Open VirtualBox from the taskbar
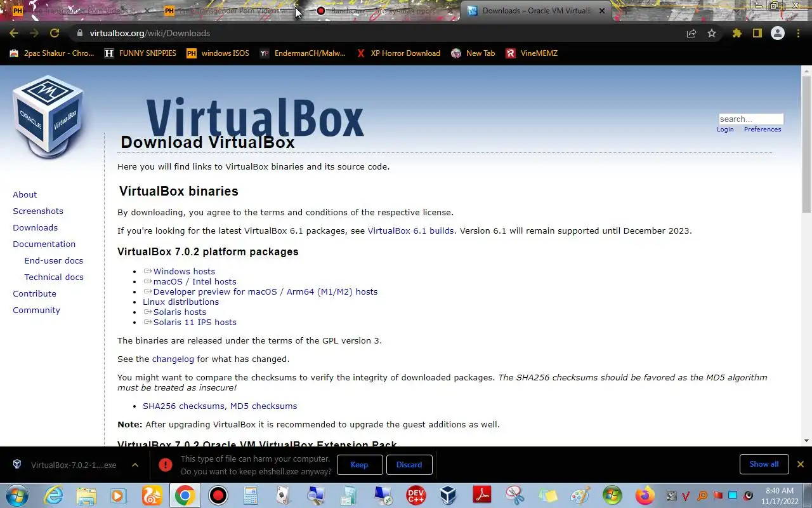Viewport: 812px width, 508px height. [x=449, y=495]
